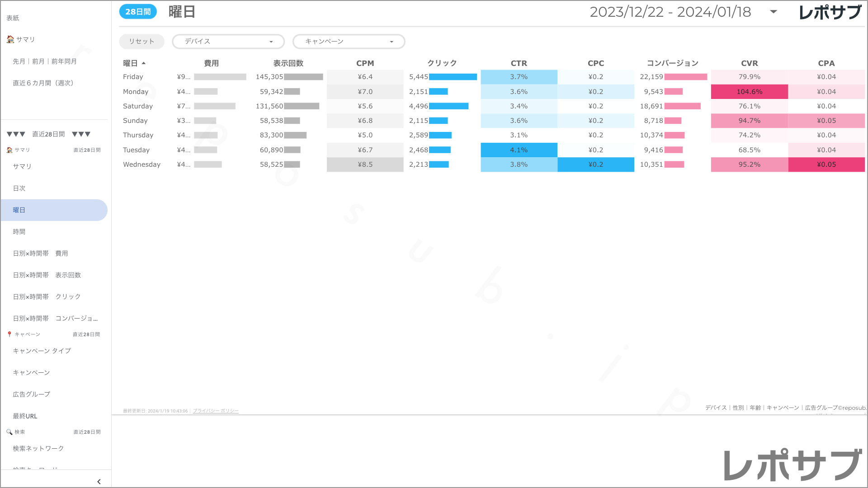Collapse sidebar with the left chevron

99,482
